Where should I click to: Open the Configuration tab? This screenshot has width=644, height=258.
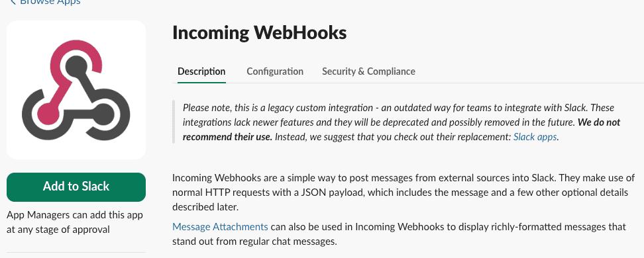click(x=275, y=71)
